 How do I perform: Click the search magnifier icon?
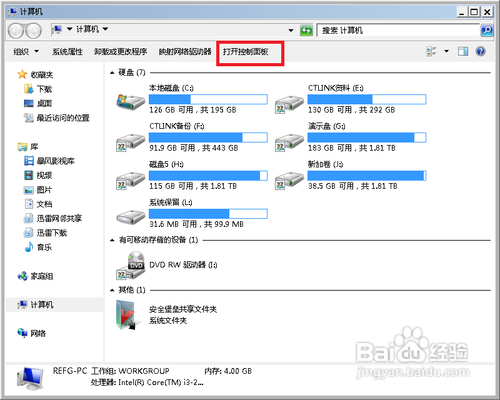[487, 31]
